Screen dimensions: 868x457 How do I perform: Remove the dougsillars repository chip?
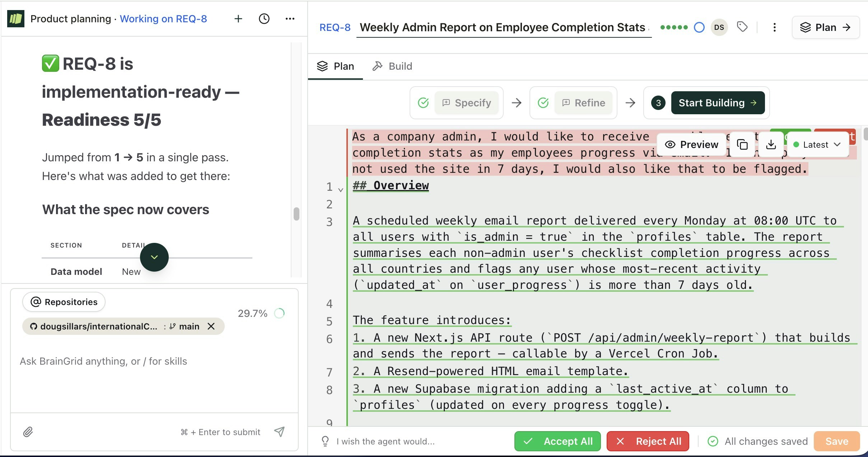pos(211,326)
